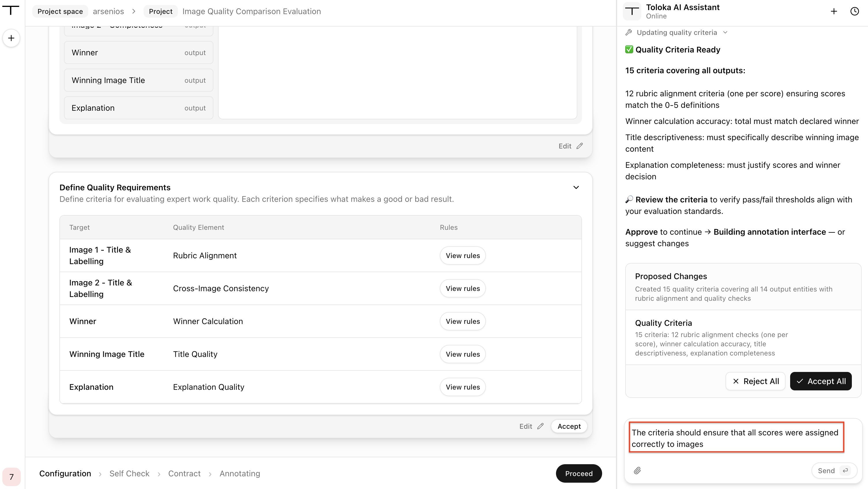Collapse Define Quality Requirements section
868x489 pixels.
[x=576, y=187]
